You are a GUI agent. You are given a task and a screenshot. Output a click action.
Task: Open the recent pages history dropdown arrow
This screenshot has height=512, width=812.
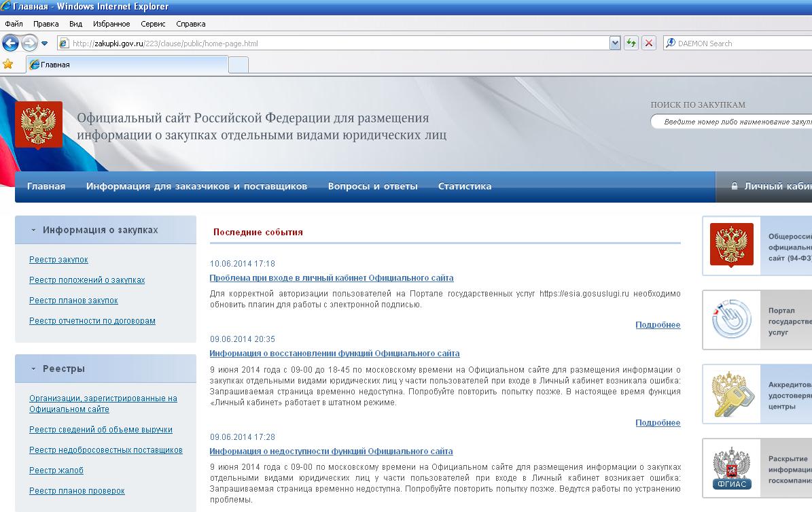click(x=45, y=44)
